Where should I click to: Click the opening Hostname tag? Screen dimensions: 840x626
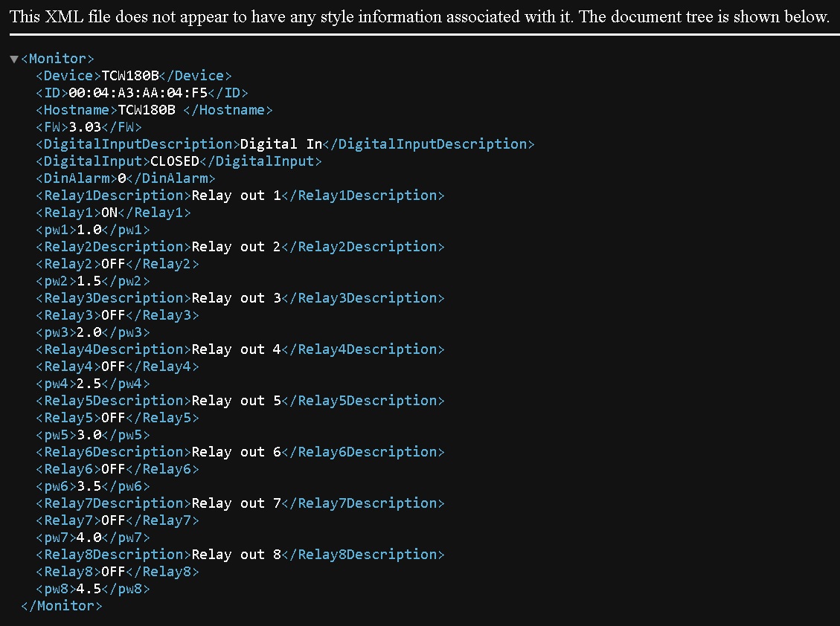click(x=77, y=110)
